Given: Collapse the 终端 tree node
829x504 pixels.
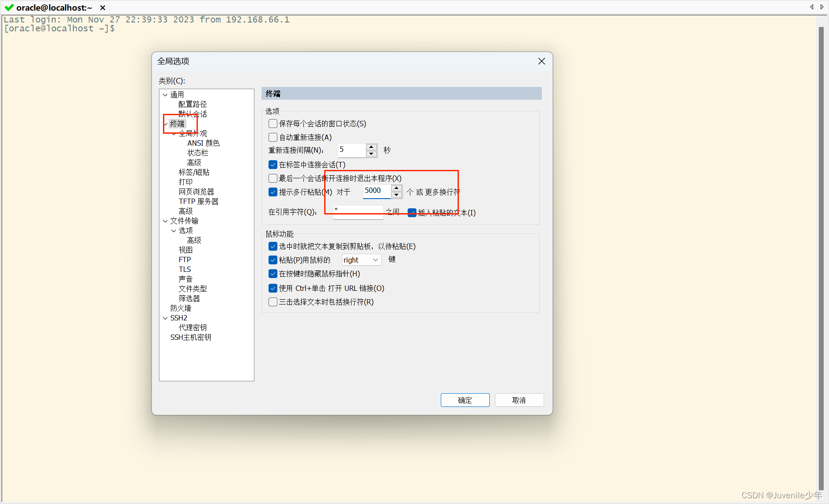Looking at the screenshot, I should (166, 124).
